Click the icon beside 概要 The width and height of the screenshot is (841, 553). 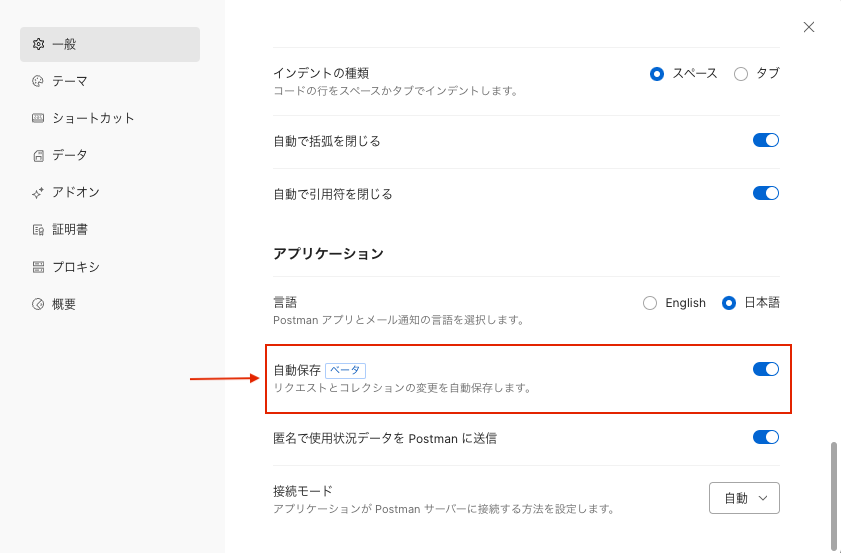point(38,304)
